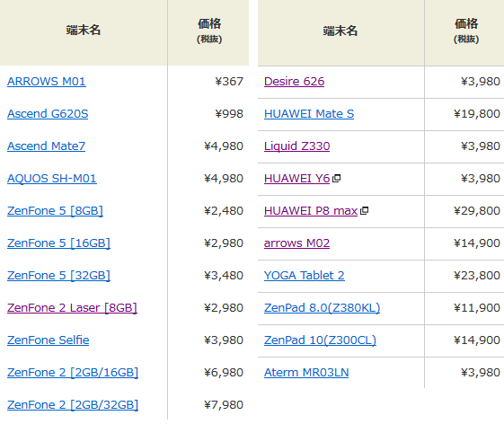
Task: Select the ¥2,980 price for ZenFone 2 Laser
Action: [x=224, y=308]
